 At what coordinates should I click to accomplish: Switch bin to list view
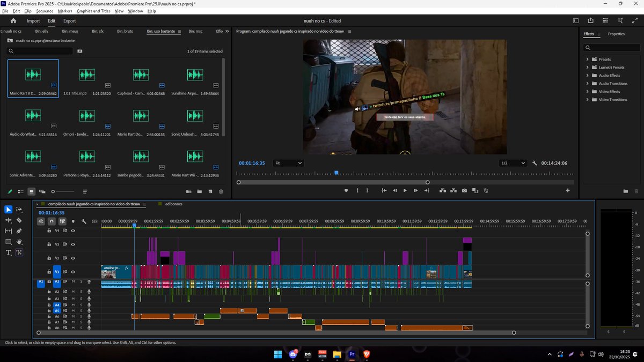[x=20, y=191]
